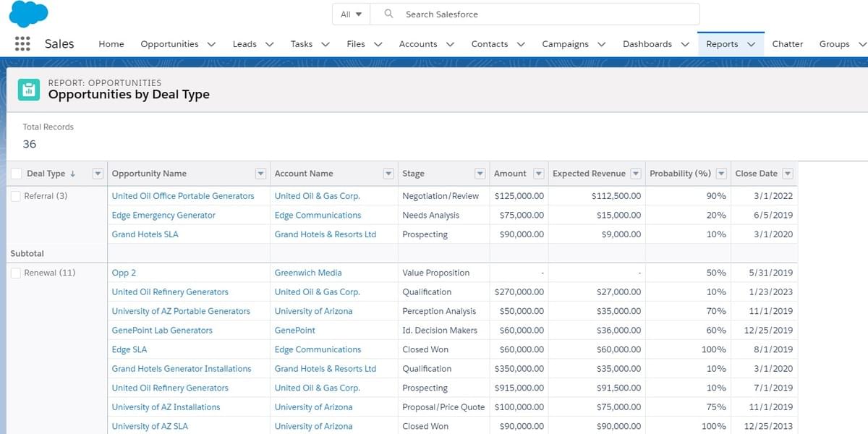Viewport: 868px width, 434px height.
Task: Open the Amount column menu
Action: tap(538, 174)
